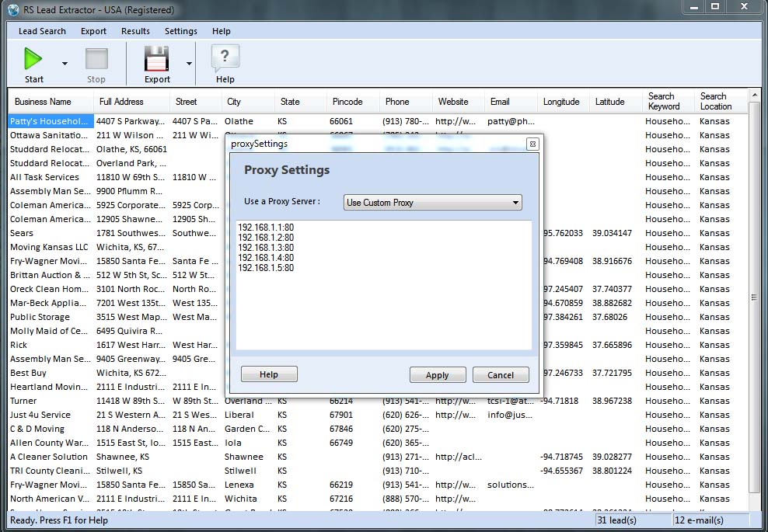The width and height of the screenshot is (768, 532).
Task: Click the vertical scrollbar thumb of results
Action: pyautogui.click(x=753, y=297)
